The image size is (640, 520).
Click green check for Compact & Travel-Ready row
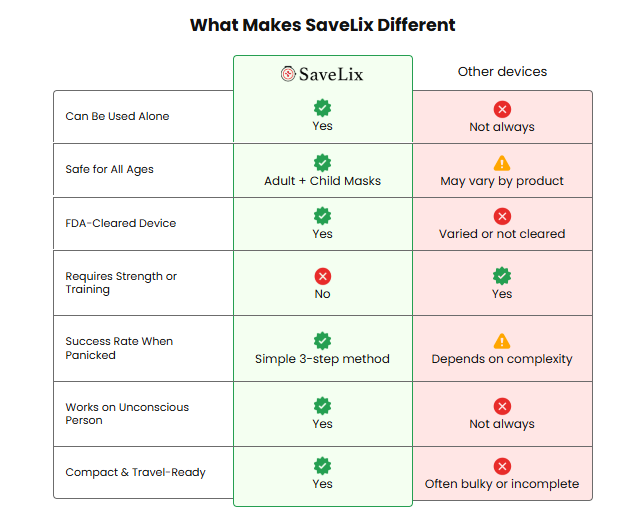point(322,466)
